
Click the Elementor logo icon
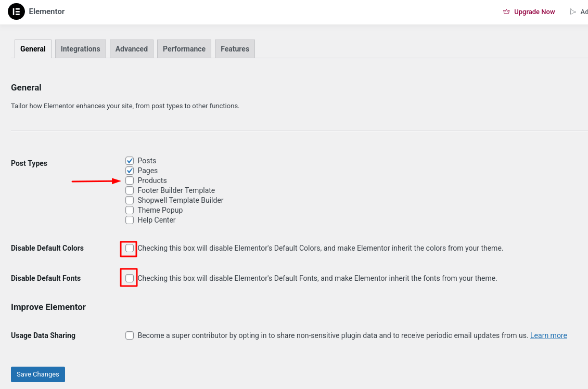pos(16,11)
